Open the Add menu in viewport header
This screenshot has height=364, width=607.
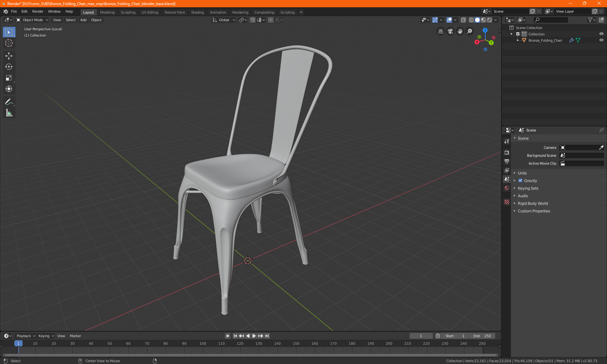(83, 20)
